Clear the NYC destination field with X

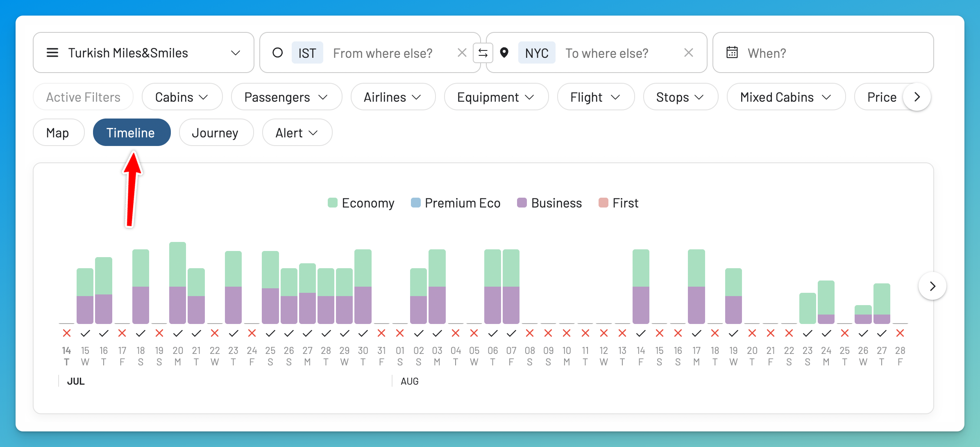click(688, 52)
